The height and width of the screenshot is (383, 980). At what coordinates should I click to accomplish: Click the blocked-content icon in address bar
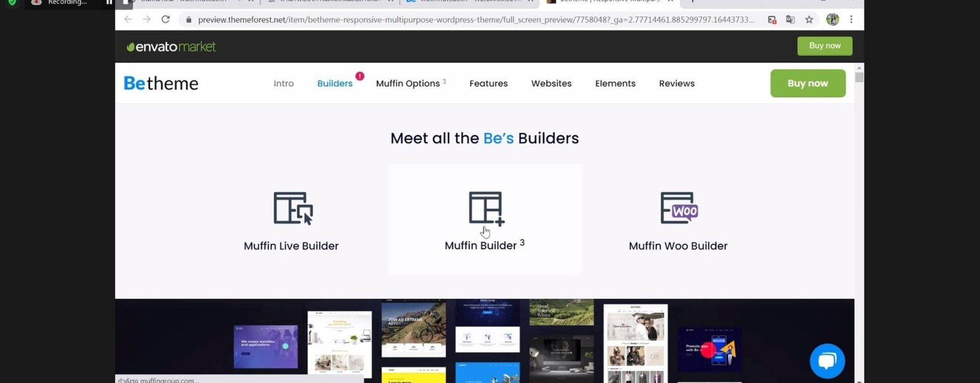point(772,20)
